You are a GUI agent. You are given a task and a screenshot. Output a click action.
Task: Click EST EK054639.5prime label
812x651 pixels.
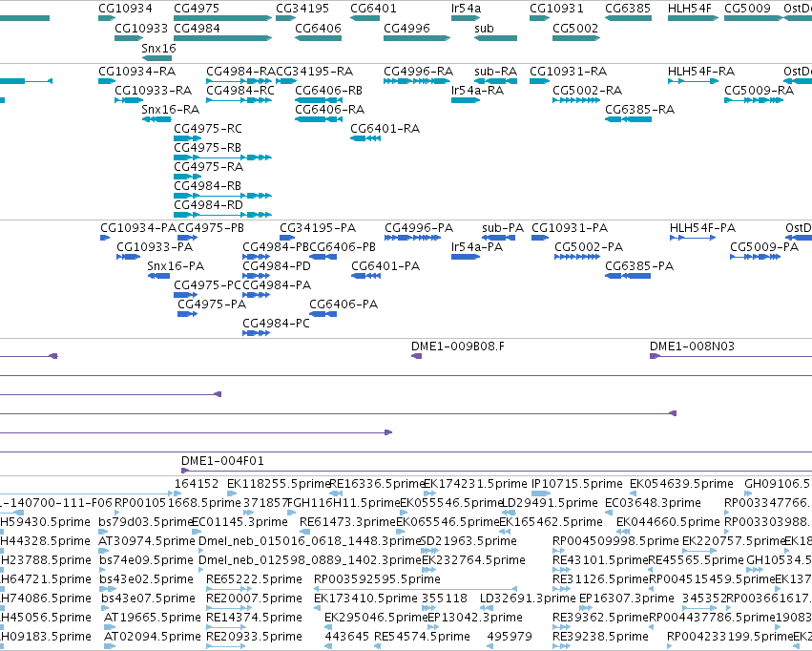(x=681, y=484)
